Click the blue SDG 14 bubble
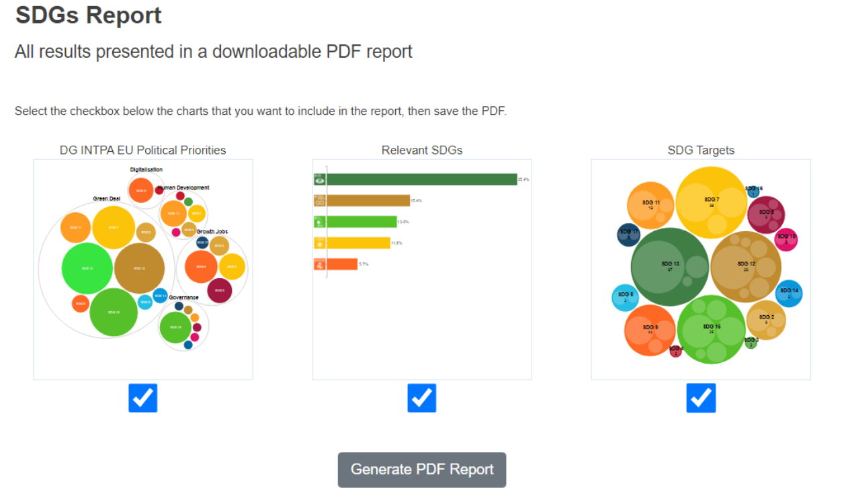This screenshot has width=844, height=504. click(x=789, y=293)
